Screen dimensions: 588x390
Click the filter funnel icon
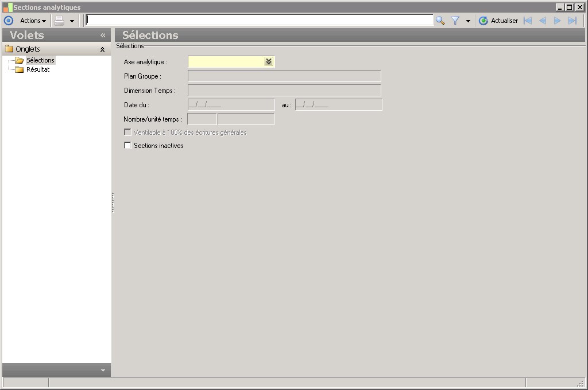(x=455, y=21)
